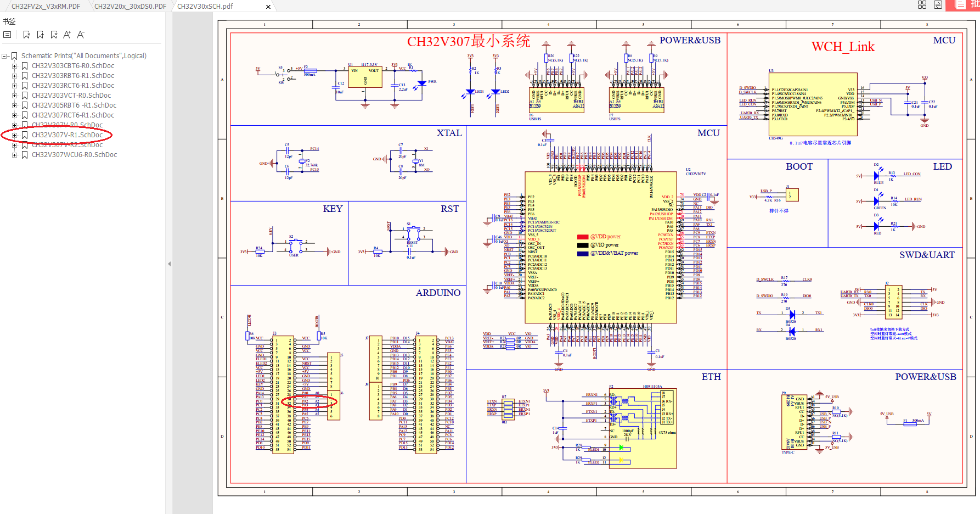
Task: Click bookmark icon beside CH32V307WCU6-R0.SchDoc
Action: pyautogui.click(x=24, y=155)
